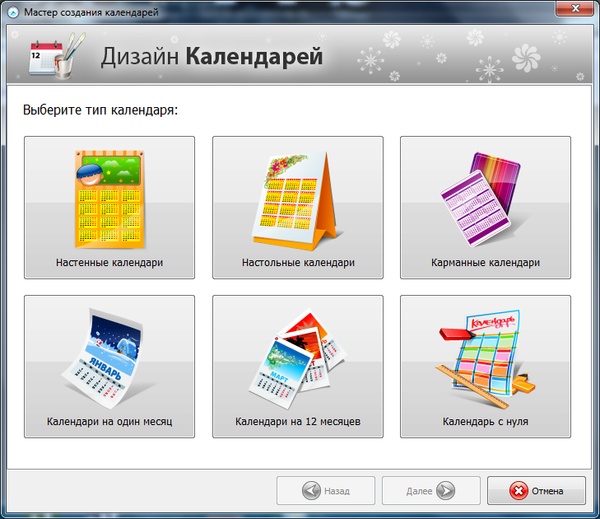Go back with the Назад button
The height and width of the screenshot is (519, 600).
click(x=326, y=491)
